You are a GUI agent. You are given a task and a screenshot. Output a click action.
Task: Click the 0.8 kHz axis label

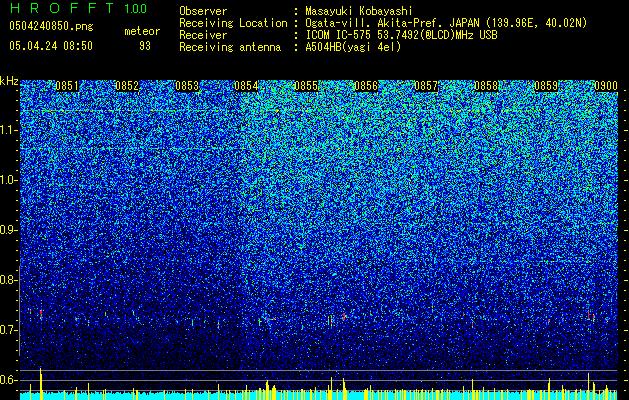click(9, 280)
